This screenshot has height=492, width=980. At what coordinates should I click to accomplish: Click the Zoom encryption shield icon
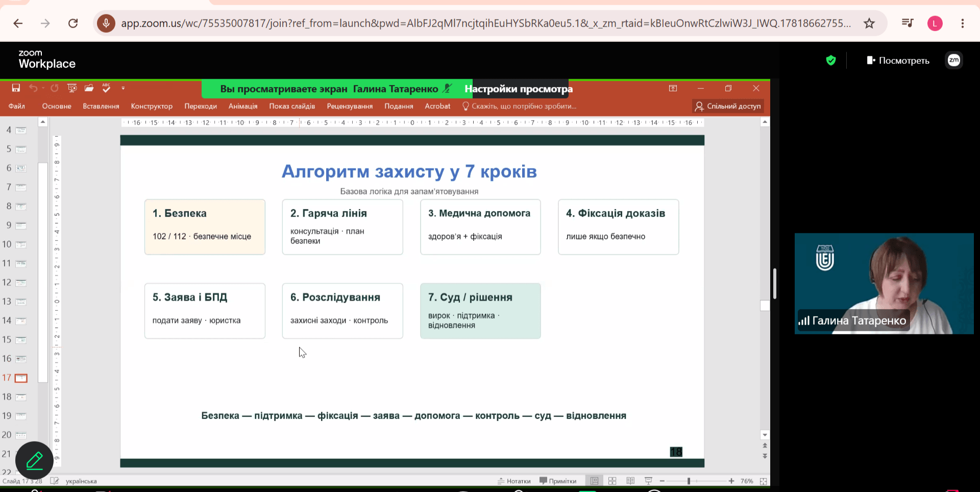(831, 60)
